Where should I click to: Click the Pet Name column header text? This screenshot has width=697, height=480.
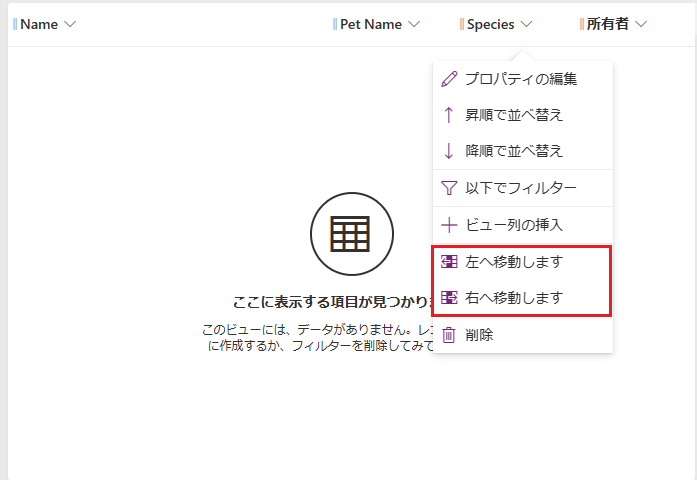click(x=371, y=24)
